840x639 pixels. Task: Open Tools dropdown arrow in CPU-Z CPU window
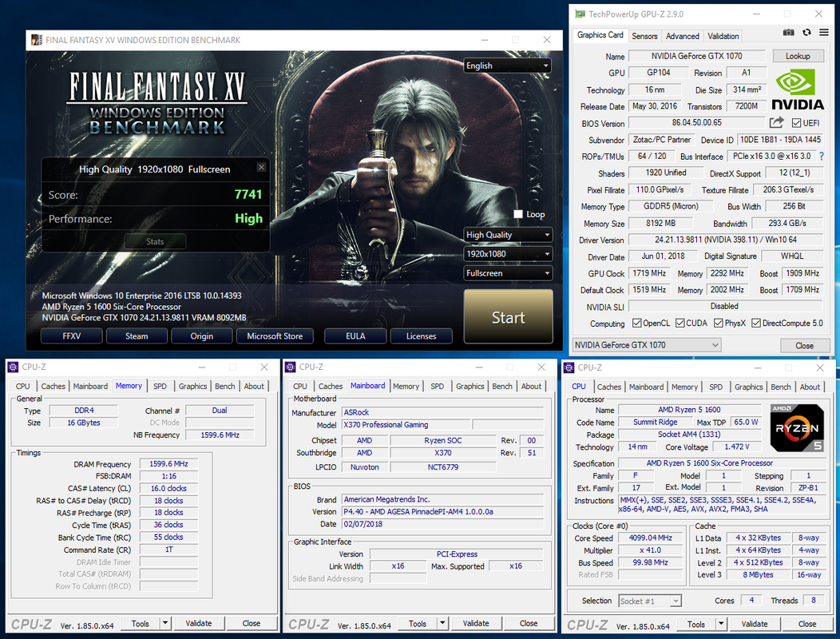point(721,624)
